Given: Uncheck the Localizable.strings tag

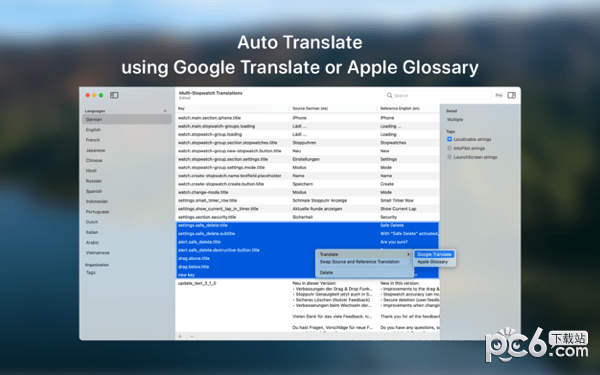Looking at the screenshot, I should pyautogui.click(x=450, y=139).
